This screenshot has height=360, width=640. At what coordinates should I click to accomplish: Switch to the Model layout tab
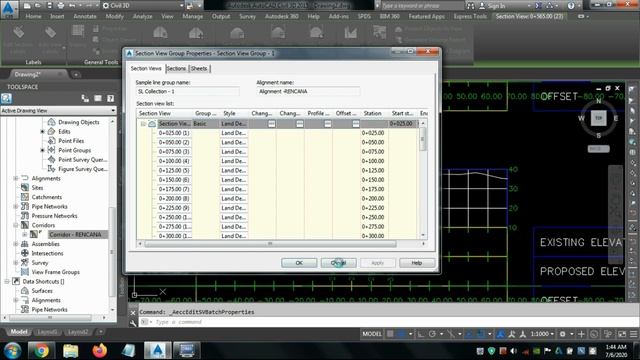point(18,332)
